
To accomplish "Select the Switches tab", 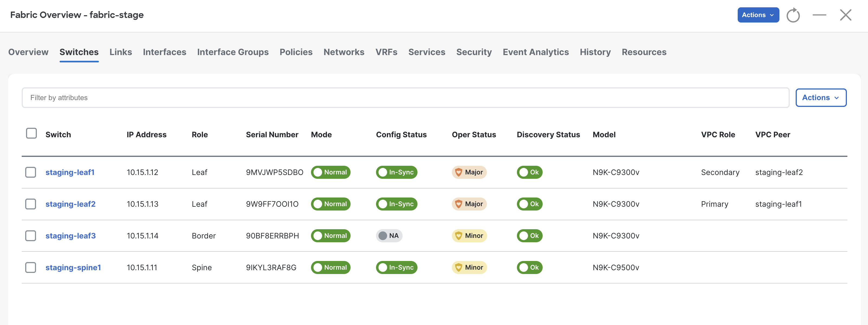I will click(x=79, y=52).
